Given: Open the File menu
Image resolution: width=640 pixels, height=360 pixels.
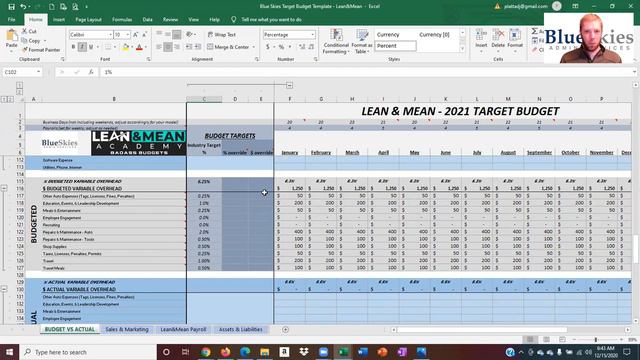Looking at the screenshot, I should click(11, 19).
